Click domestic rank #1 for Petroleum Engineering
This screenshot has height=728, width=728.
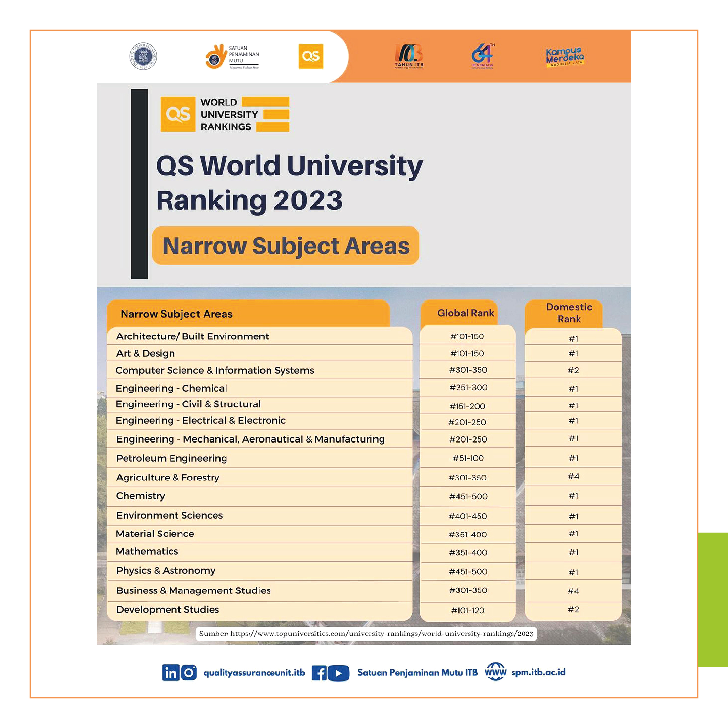tap(574, 458)
